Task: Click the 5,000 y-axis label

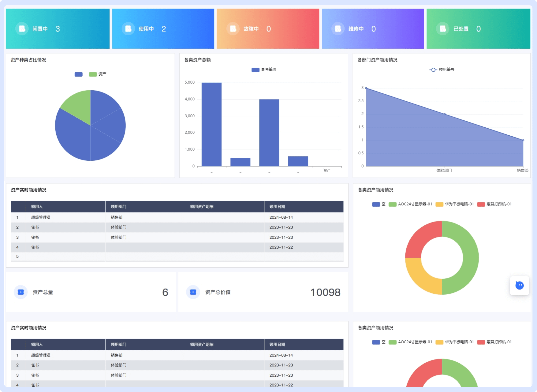Action: (189, 82)
